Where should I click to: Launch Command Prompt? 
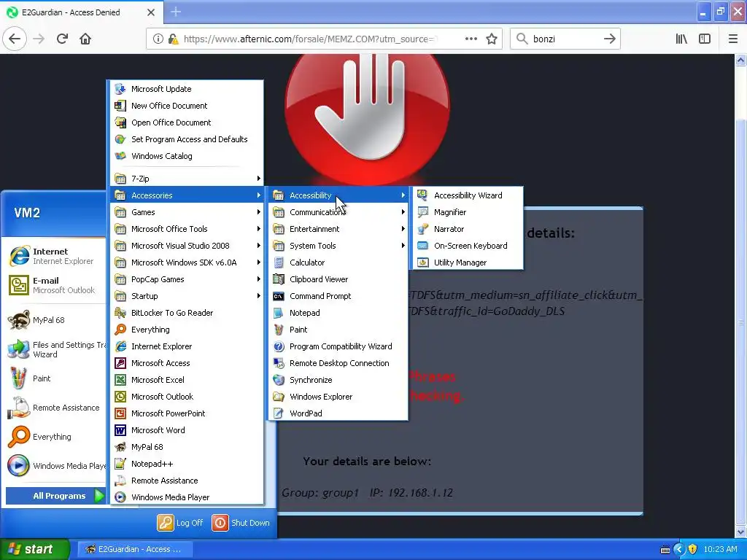click(338, 296)
